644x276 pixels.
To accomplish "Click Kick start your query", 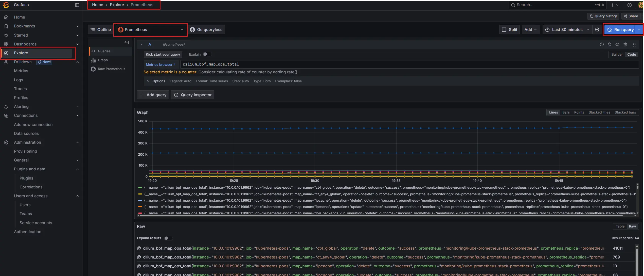I will click(x=163, y=55).
